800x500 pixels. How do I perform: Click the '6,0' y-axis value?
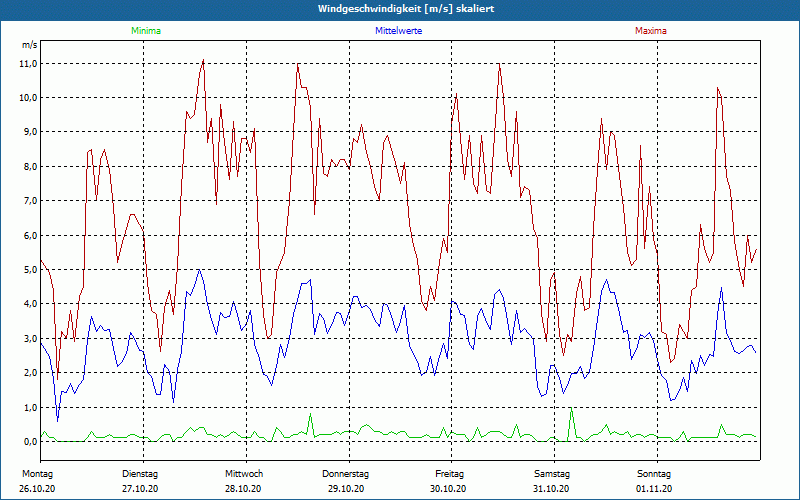coord(30,236)
